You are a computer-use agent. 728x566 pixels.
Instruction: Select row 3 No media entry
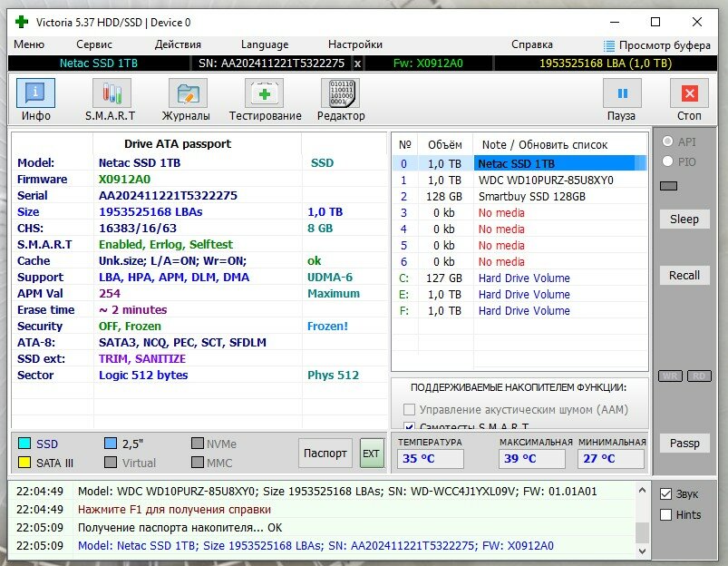click(x=519, y=213)
